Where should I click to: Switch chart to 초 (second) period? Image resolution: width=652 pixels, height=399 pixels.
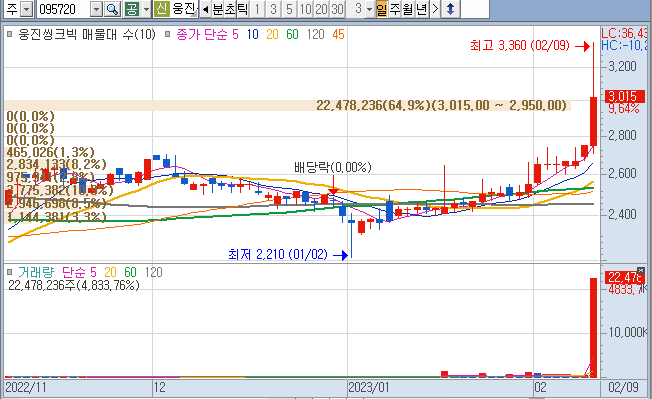[x=230, y=9]
